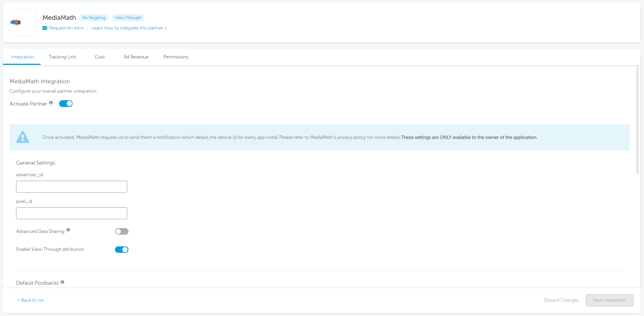
Task: Click the MediaMath Integration heading
Action: point(40,82)
